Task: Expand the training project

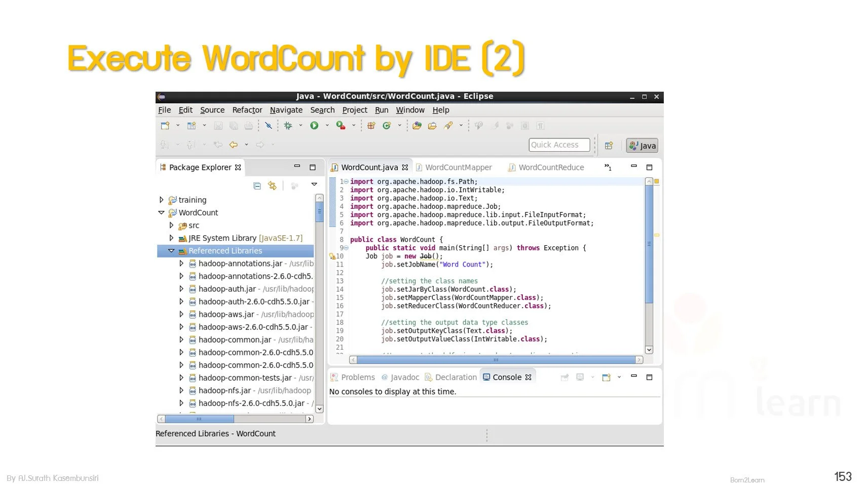Action: click(x=162, y=200)
